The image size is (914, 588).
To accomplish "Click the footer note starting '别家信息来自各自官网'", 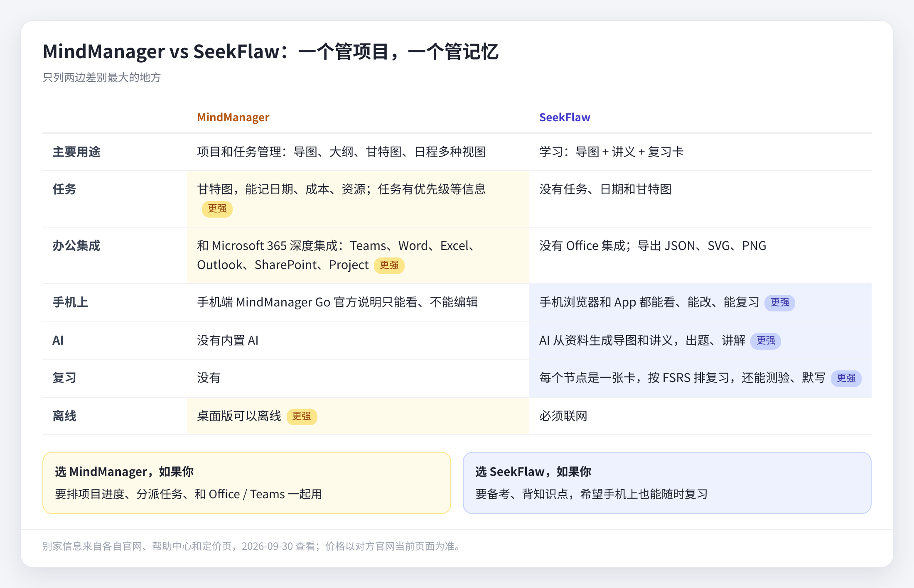I will 253,546.
